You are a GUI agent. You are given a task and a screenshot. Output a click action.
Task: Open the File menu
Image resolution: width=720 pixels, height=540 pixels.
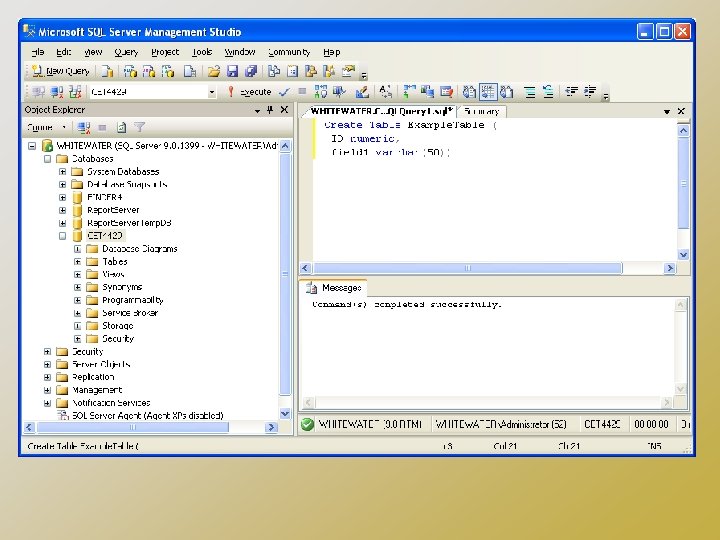pos(38,52)
